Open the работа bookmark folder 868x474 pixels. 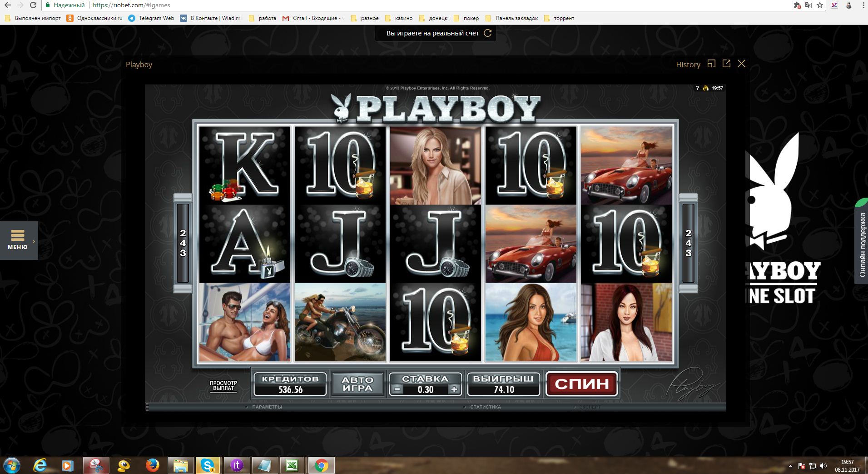[263, 18]
